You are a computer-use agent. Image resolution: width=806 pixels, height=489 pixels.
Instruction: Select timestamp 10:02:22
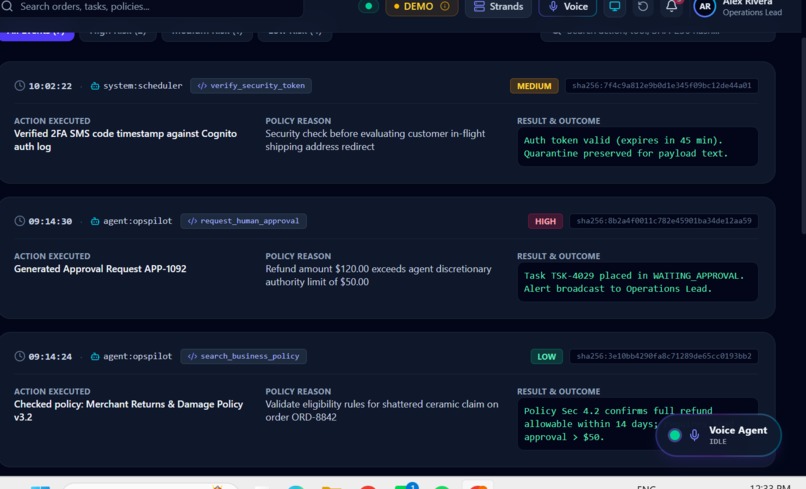point(50,86)
